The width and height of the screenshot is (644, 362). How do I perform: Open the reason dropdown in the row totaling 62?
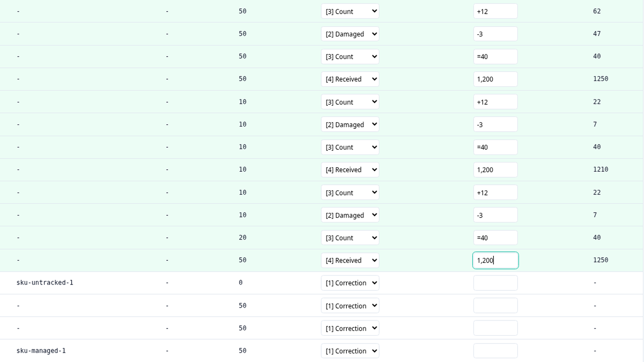click(x=350, y=11)
